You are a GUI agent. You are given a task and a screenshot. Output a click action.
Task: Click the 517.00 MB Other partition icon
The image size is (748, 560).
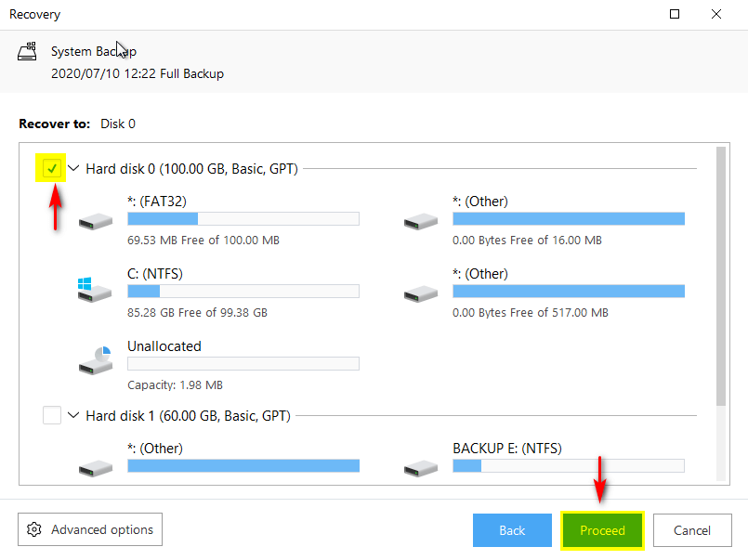pyautogui.click(x=420, y=292)
